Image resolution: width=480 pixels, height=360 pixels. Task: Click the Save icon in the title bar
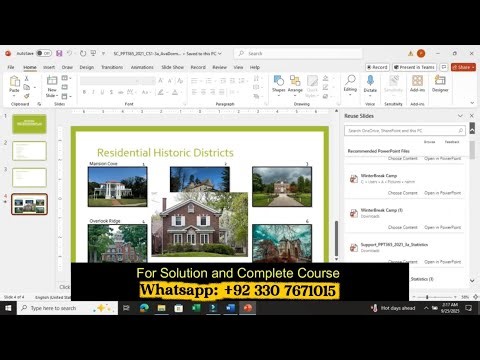tap(59, 53)
